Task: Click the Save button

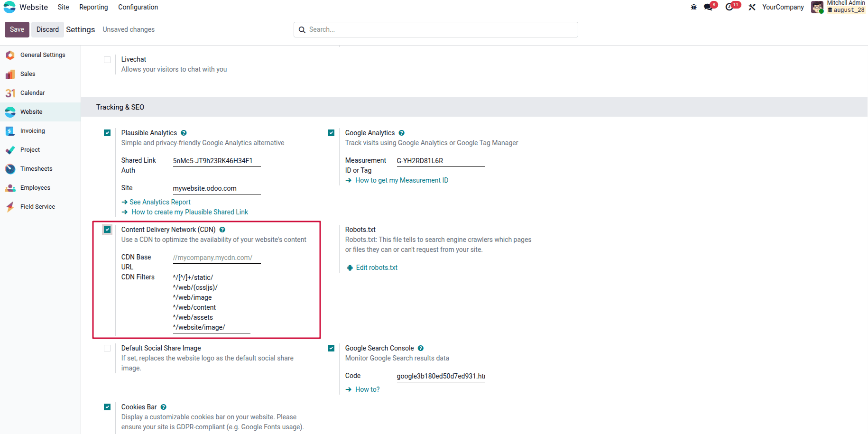Action: [x=17, y=29]
